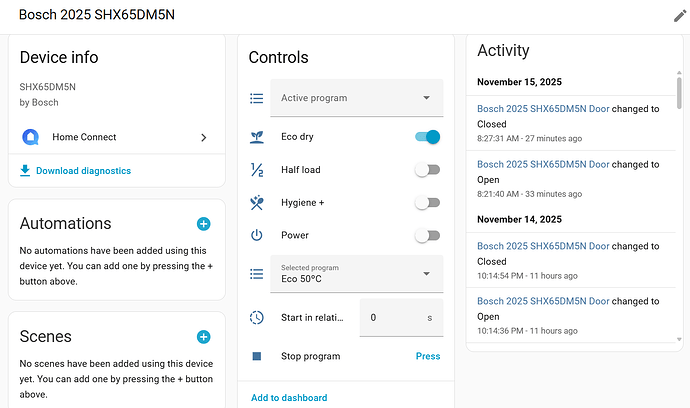The width and height of the screenshot is (690, 408).
Task: Click the Home Connect integration logo
Action: pos(29,137)
